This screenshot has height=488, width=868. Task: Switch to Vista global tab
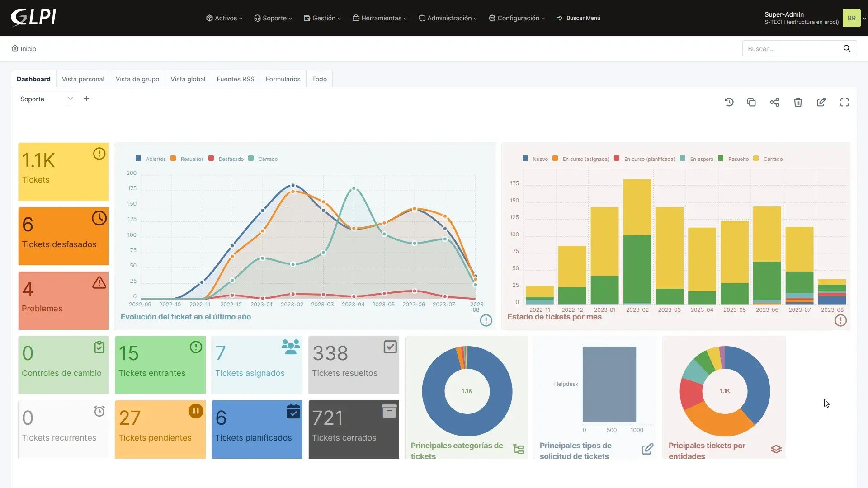tap(188, 79)
